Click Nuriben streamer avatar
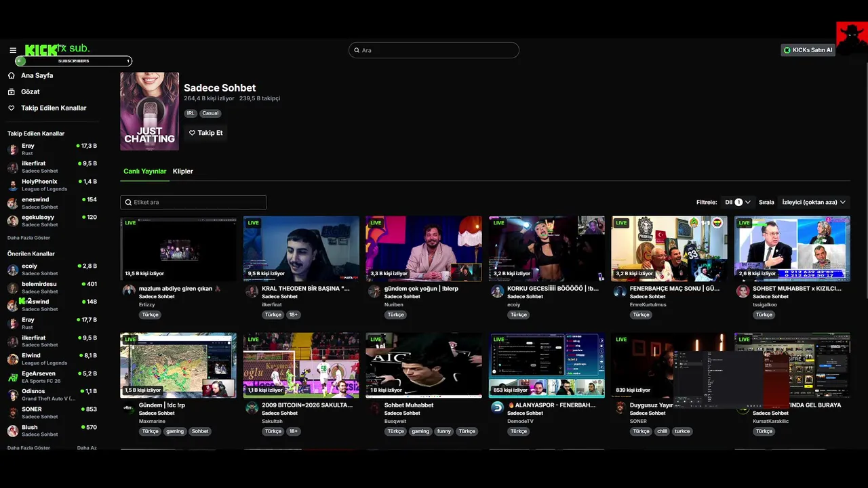The width and height of the screenshot is (868, 488). point(374,291)
